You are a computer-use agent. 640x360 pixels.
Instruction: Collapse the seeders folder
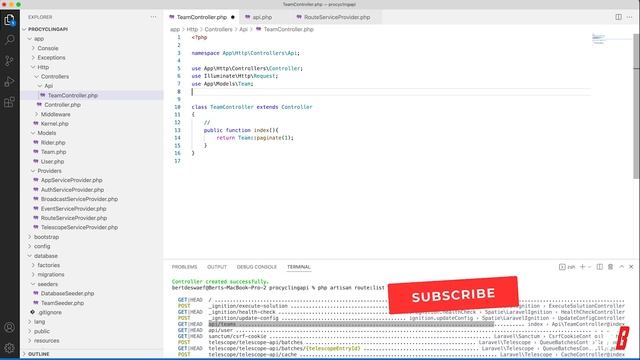click(48, 284)
